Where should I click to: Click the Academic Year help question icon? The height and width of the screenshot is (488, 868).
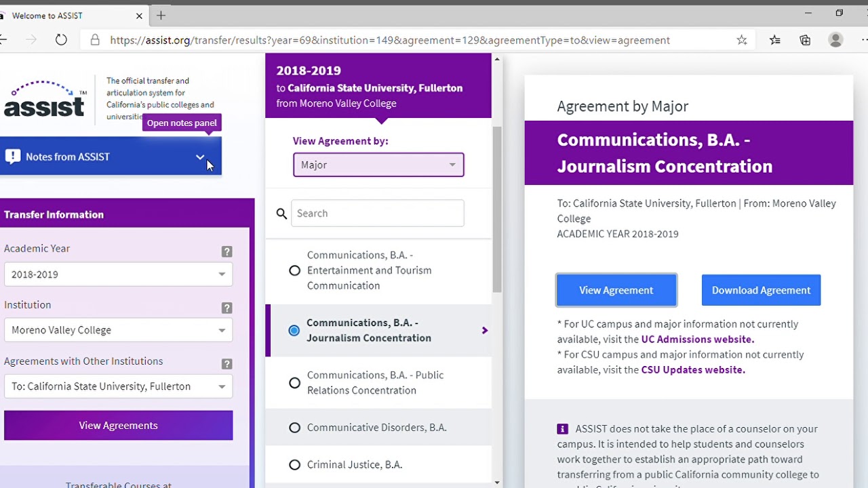[227, 251]
